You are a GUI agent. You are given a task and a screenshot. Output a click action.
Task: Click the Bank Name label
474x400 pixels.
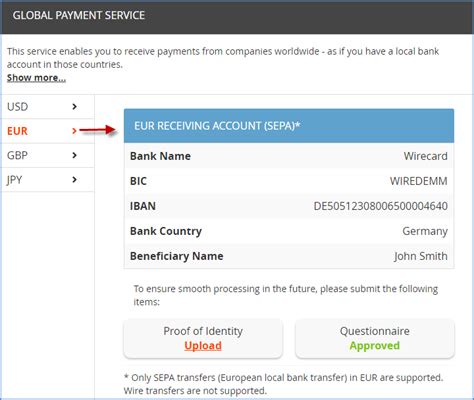[x=160, y=156]
